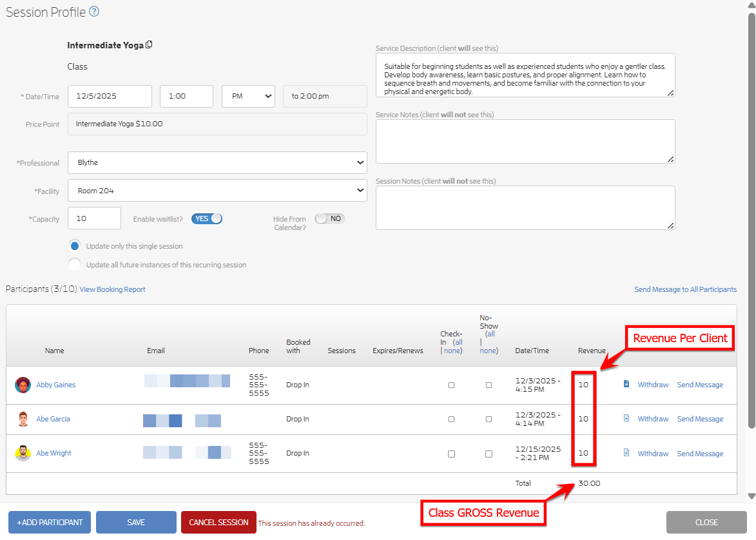Open Abe Wright name link

coord(53,453)
